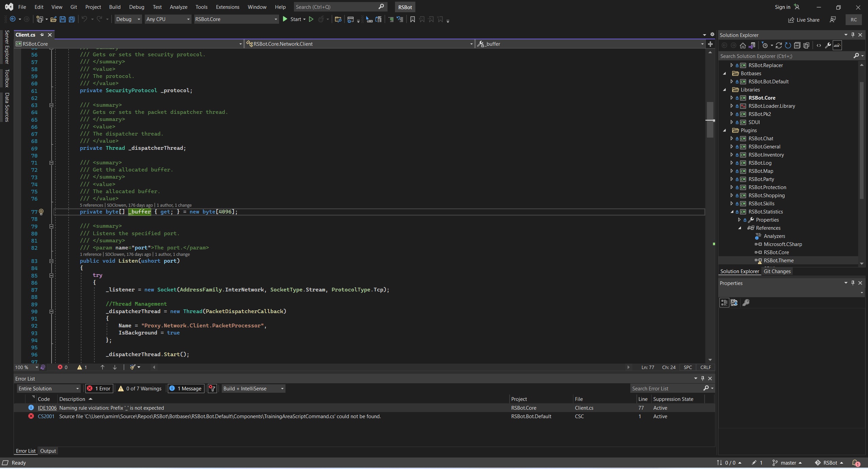868x469 pixels.
Task: Click the Find in Files toolbar icon
Action: pyautogui.click(x=338, y=19)
